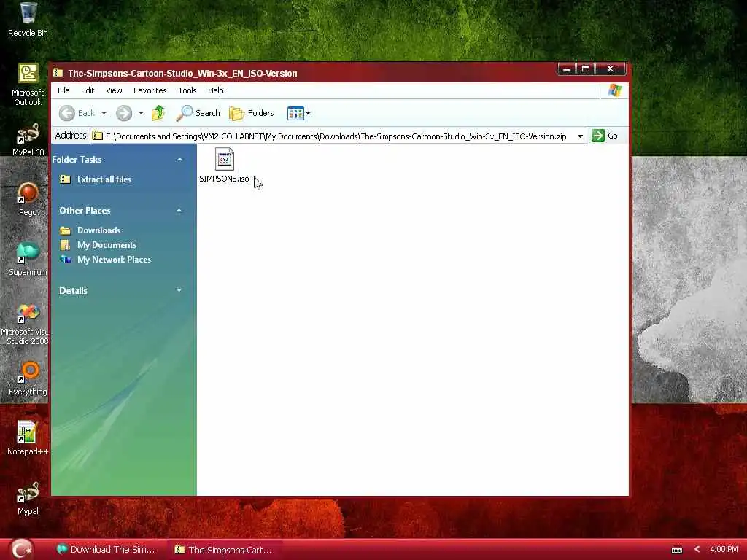Click the Start button on taskbar
This screenshot has height=560, width=747.
21,549
